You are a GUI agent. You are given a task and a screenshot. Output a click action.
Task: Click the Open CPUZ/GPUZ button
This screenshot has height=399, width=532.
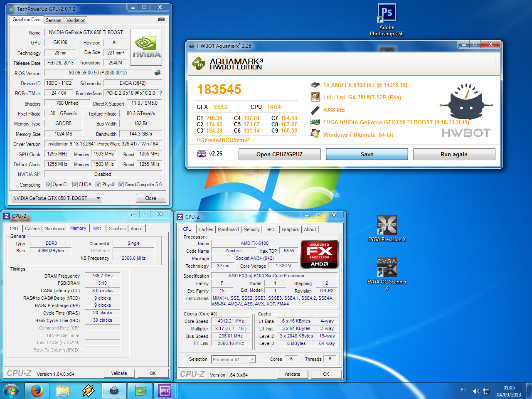280,154
